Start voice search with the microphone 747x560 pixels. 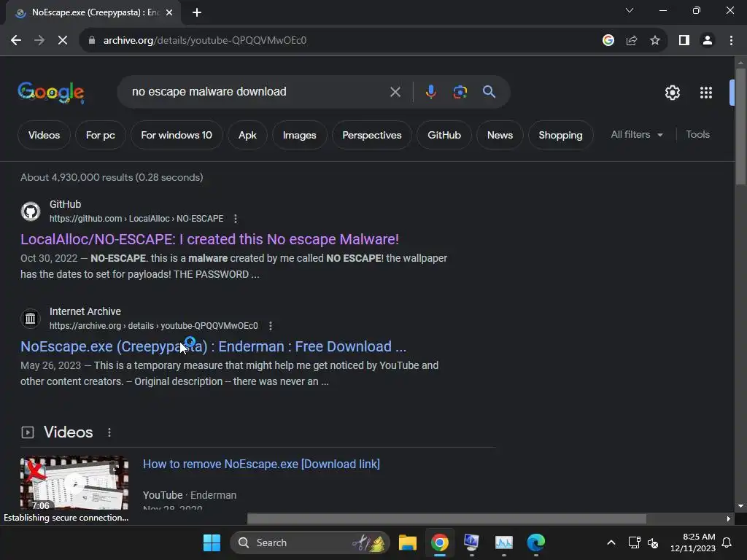coord(430,92)
